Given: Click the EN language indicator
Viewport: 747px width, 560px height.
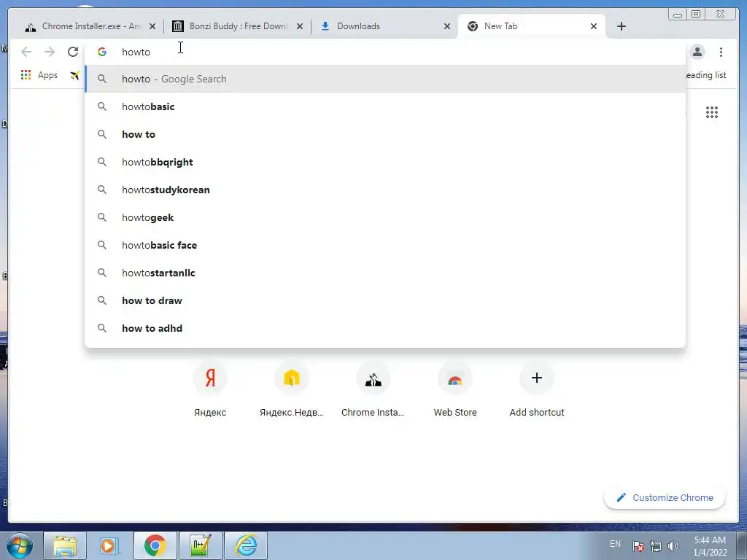Looking at the screenshot, I should tap(615, 544).
